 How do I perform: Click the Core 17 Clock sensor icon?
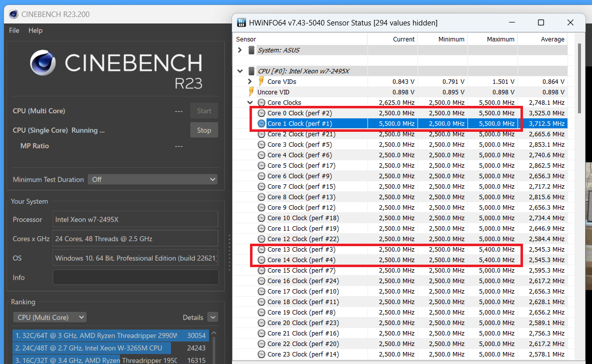click(x=261, y=292)
